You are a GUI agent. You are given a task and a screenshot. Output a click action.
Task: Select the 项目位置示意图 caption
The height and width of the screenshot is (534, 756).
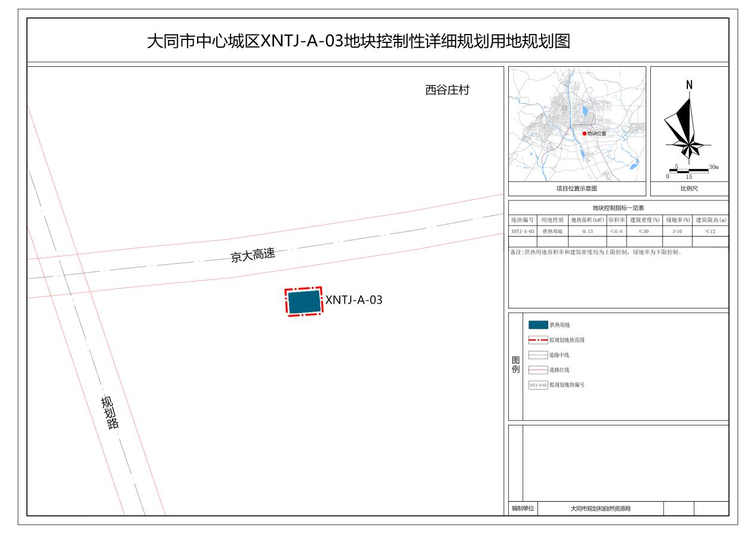click(576, 189)
